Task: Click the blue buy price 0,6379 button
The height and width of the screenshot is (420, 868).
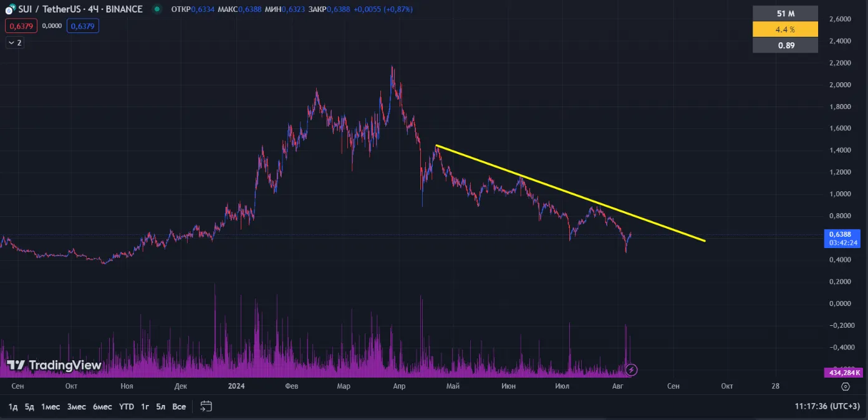Action: click(x=82, y=26)
